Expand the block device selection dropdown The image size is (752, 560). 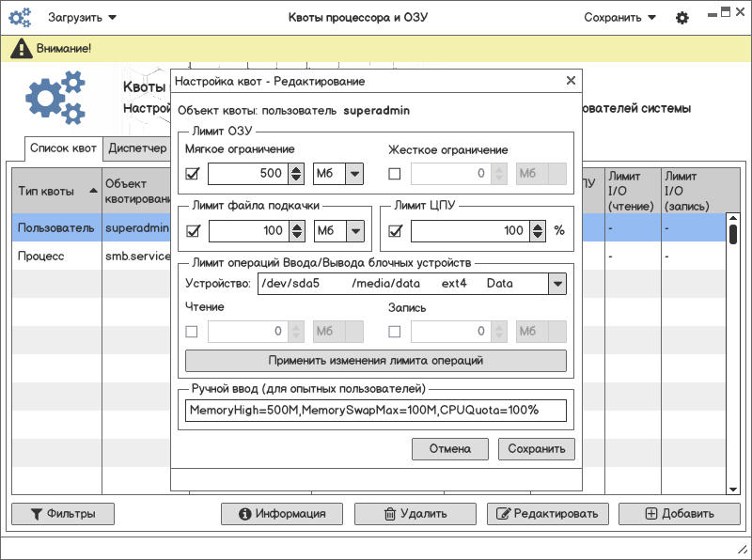click(556, 284)
